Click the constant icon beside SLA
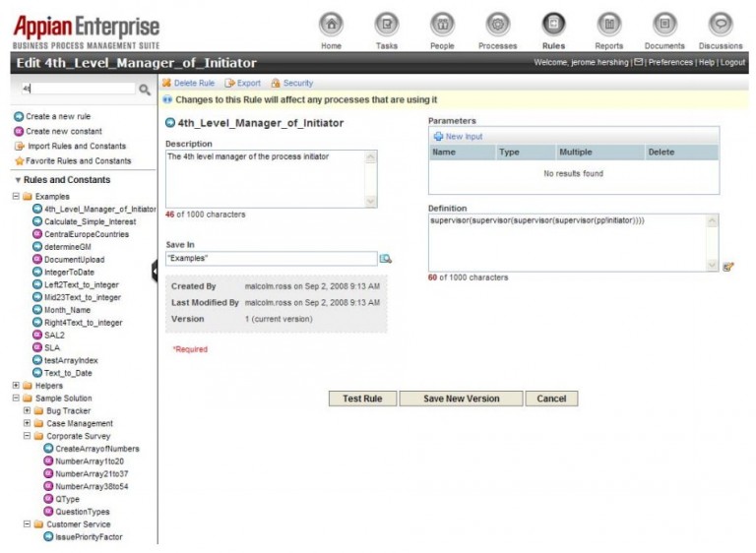 37,347
